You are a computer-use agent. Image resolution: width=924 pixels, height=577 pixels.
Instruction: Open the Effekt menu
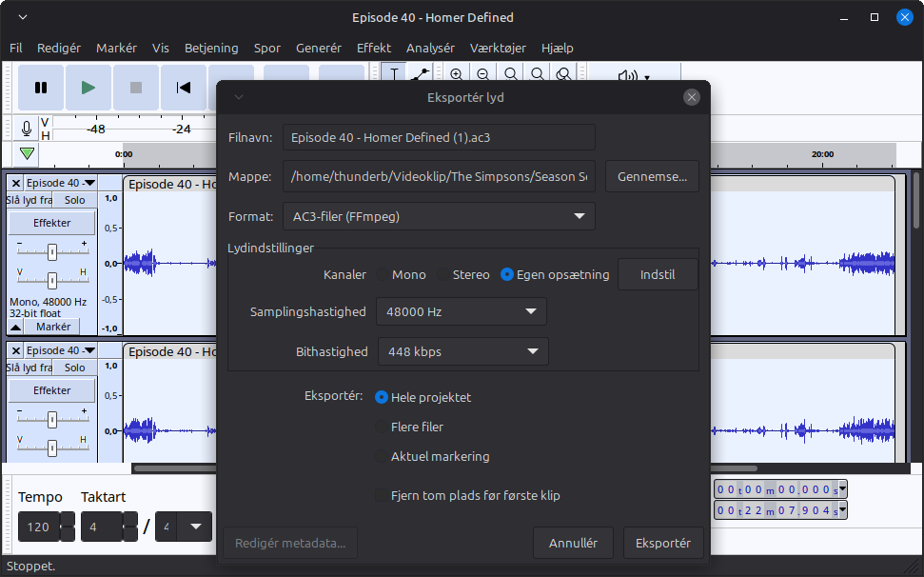[373, 48]
